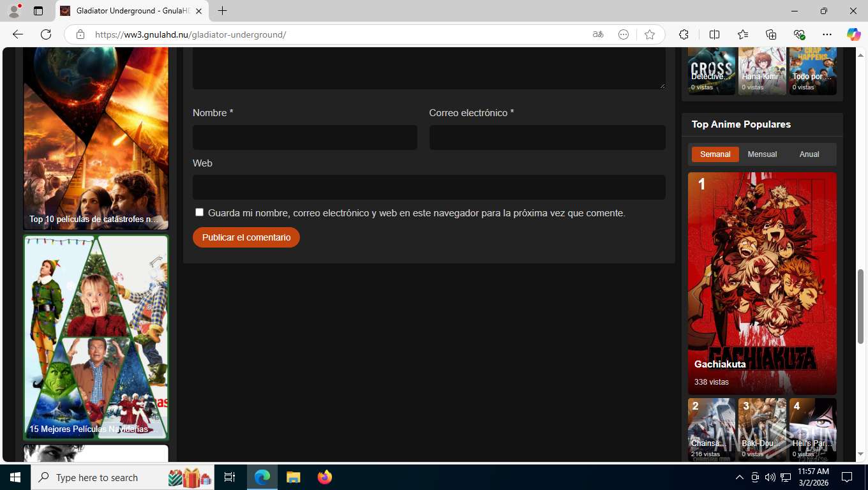Click the Correo electrónico input field
Image resolution: width=868 pixels, height=490 pixels.
click(x=547, y=137)
